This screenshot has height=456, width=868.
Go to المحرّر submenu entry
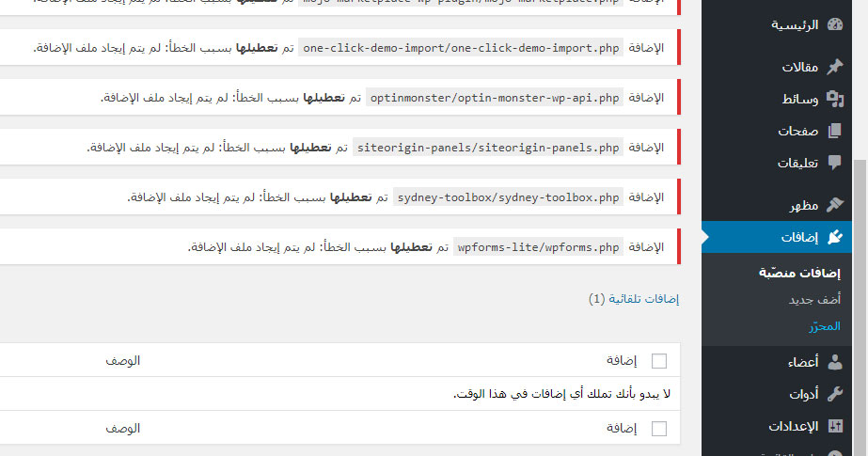point(824,326)
